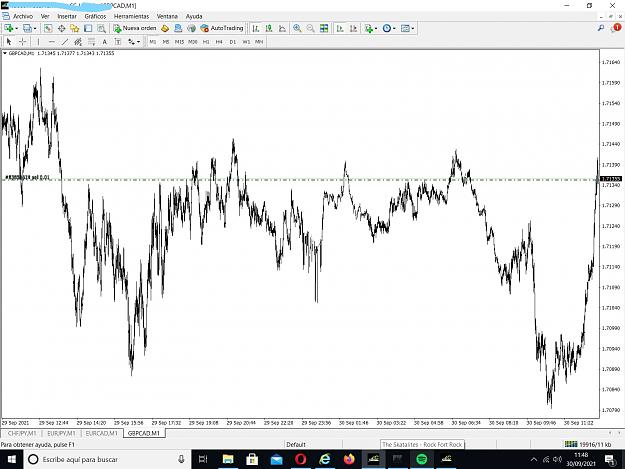Open the red notification alert icon
The height and width of the screenshot is (469, 625).
coord(616,28)
